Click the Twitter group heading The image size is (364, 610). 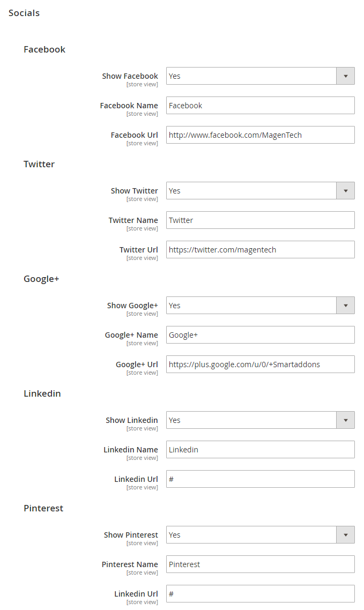(39, 164)
